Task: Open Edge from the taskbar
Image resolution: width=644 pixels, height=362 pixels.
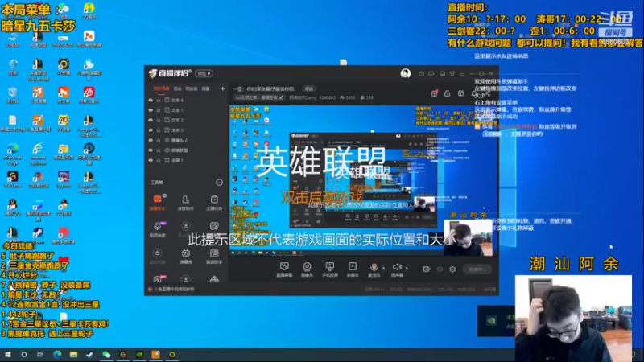Action: [x=57, y=355]
